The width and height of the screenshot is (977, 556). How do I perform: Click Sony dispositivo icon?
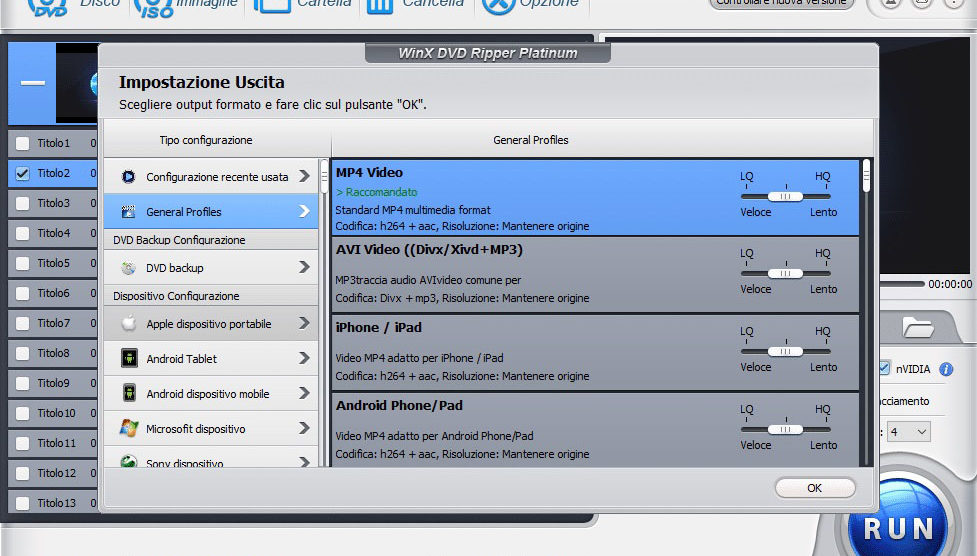(x=129, y=461)
